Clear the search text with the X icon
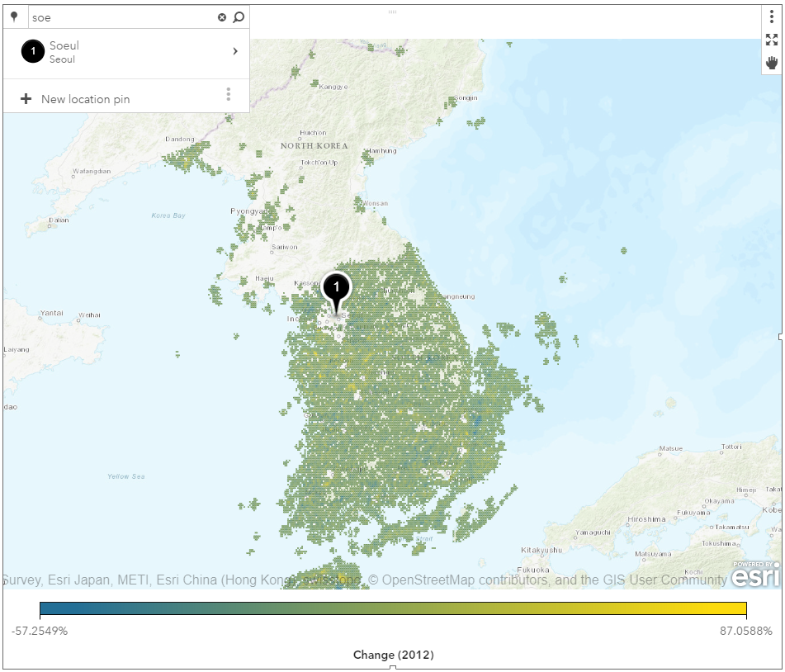This screenshot has width=785, height=672. [x=222, y=17]
